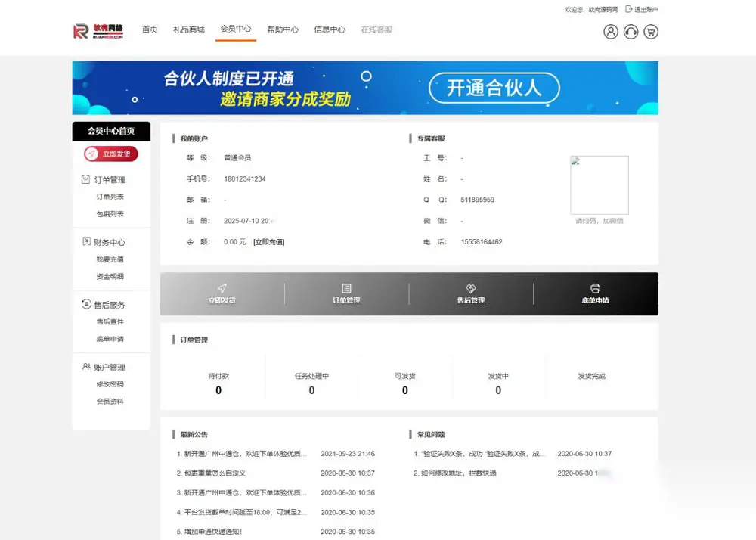Viewport: 756px width, 540px height.
Task: Click the 待付款 order count
Action: coord(218,390)
